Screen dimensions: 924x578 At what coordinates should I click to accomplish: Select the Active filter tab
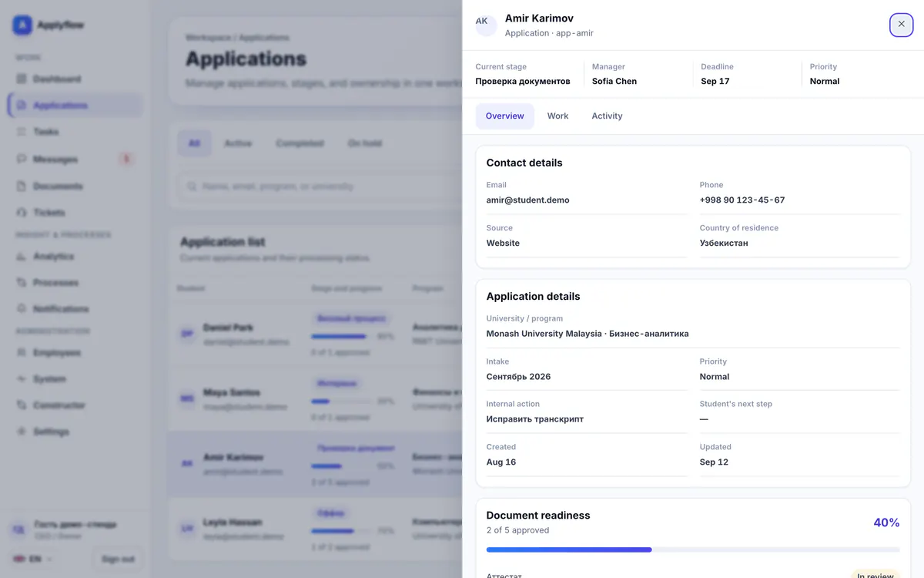(x=238, y=143)
